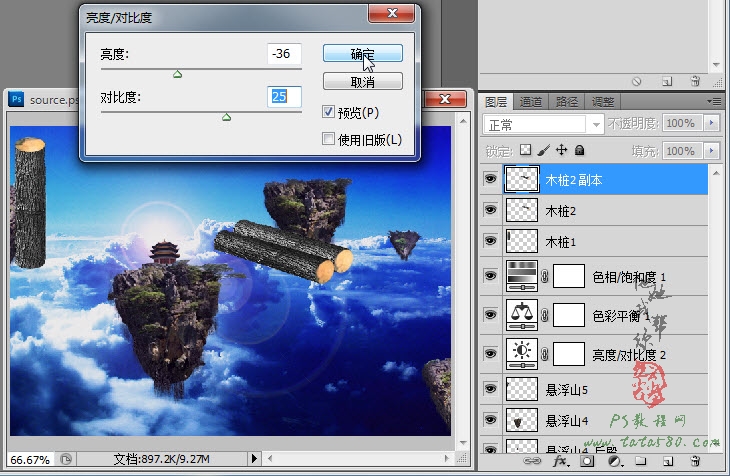Click mask thumbnail of 亮度/对比度 2
Viewport: 730px width, 476px height.
pyautogui.click(x=569, y=354)
